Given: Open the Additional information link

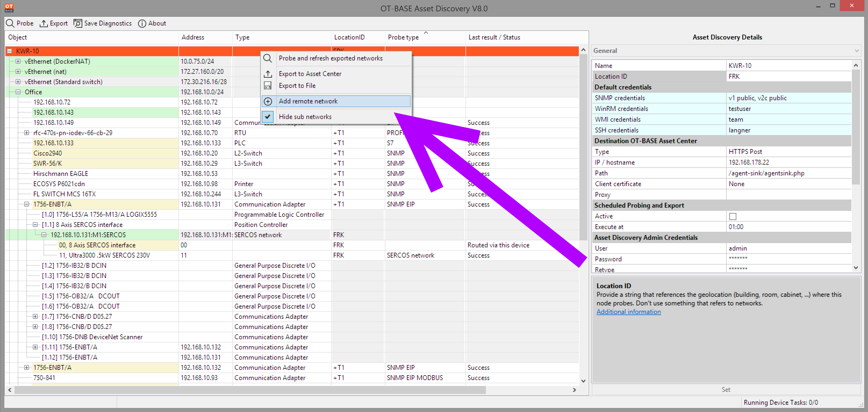Looking at the screenshot, I should [x=628, y=312].
